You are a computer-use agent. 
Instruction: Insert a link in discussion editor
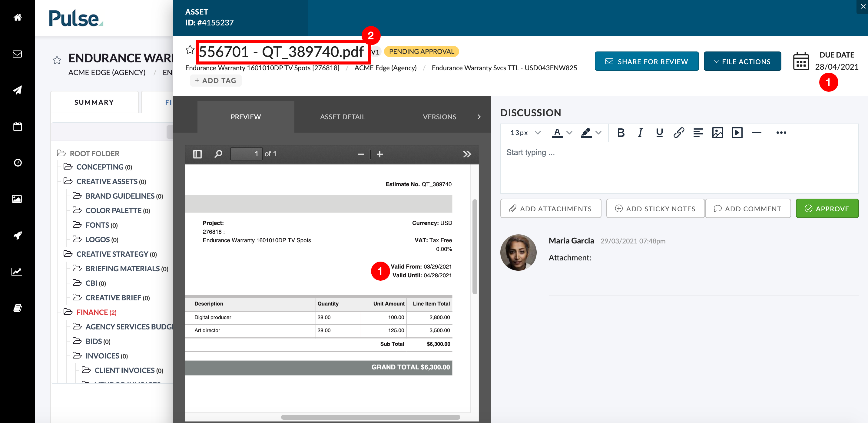679,133
